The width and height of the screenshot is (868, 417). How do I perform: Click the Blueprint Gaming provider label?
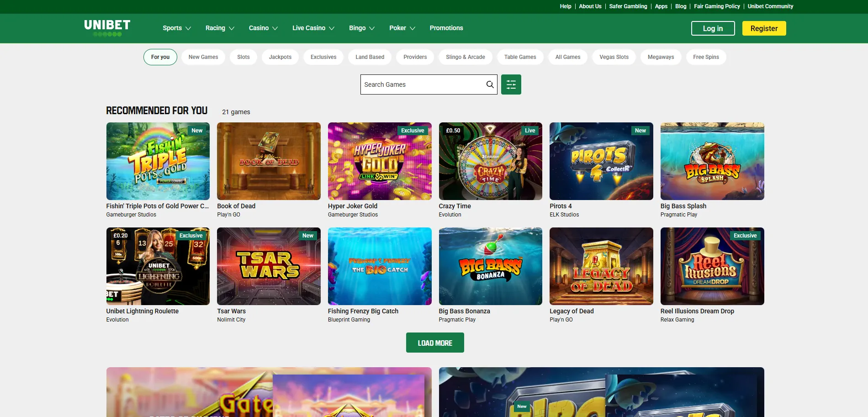tap(349, 320)
